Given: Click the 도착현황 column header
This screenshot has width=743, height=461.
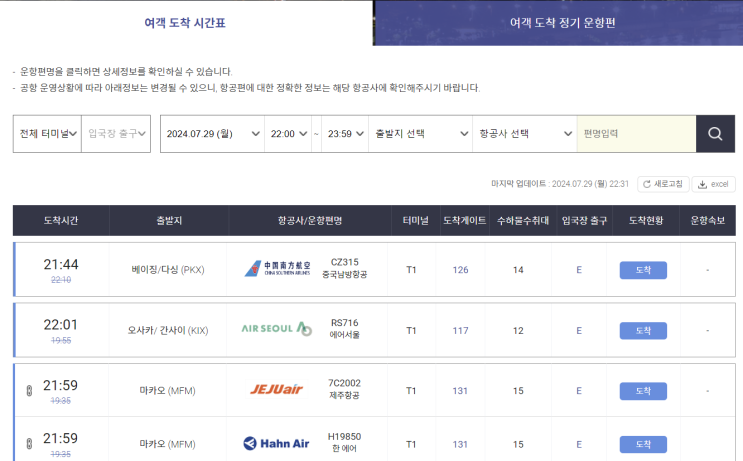Looking at the screenshot, I should point(646,220).
